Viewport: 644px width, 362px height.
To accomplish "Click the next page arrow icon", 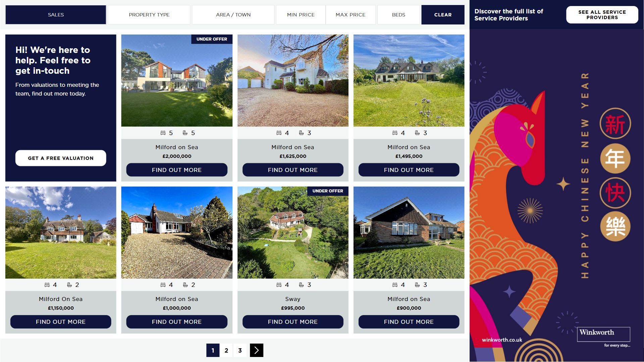I will [257, 350].
